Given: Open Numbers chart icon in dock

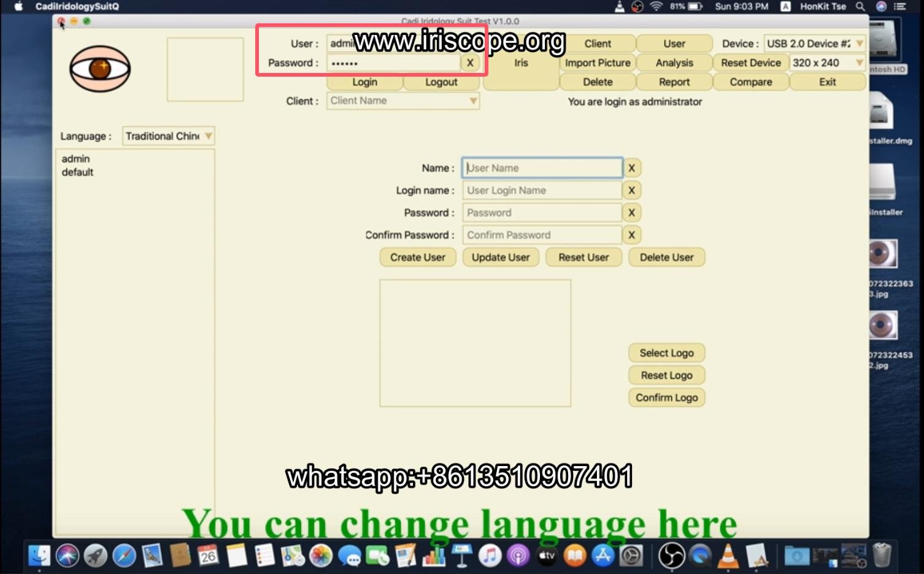Looking at the screenshot, I should click(434, 556).
